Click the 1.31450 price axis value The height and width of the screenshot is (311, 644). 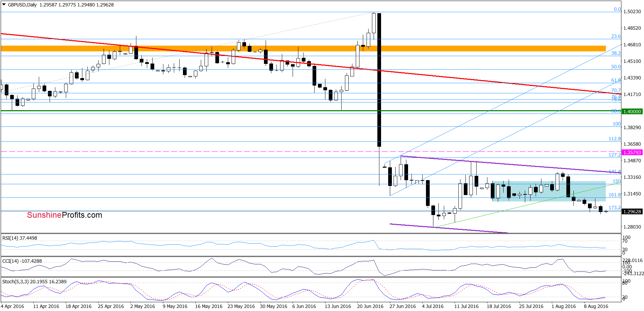[632, 194]
